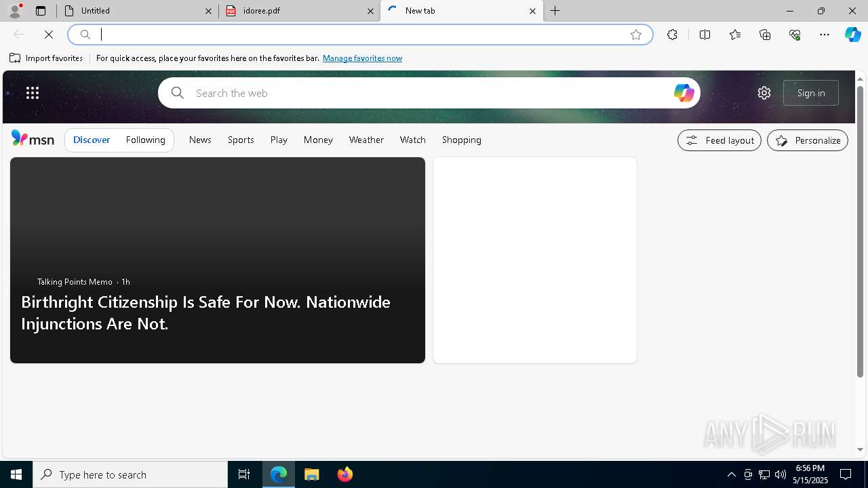868x488 pixels.
Task: Click the Personalize button
Action: coord(808,140)
